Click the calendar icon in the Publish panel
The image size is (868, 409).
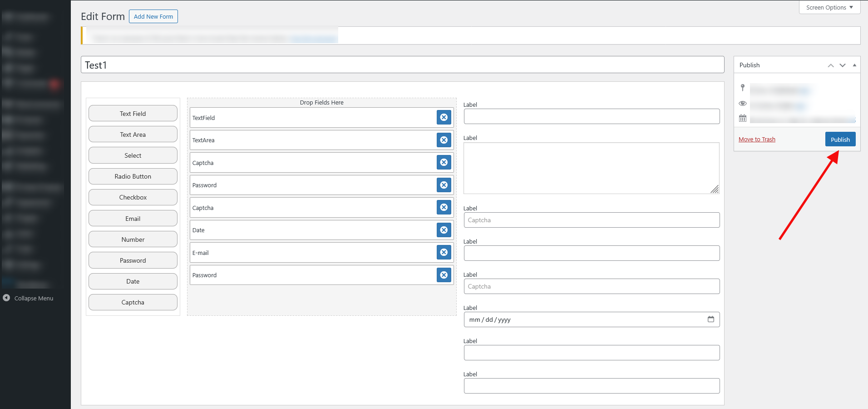pos(743,118)
